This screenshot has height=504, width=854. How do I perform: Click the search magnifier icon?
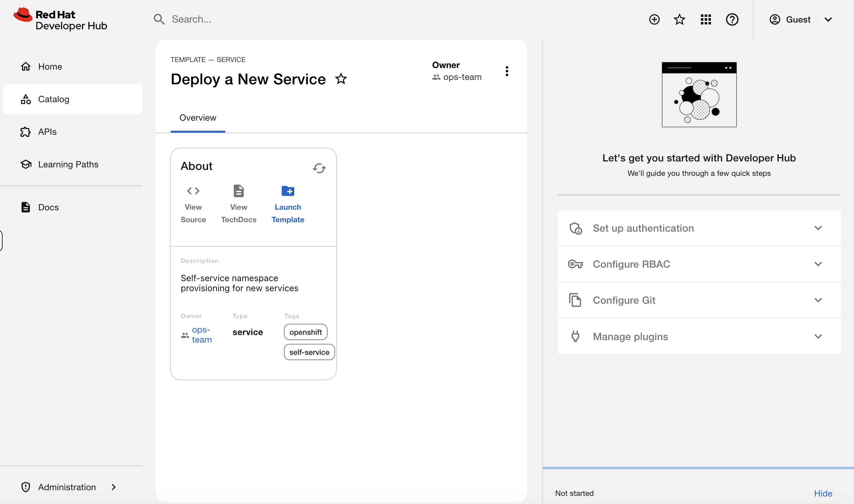pos(159,19)
